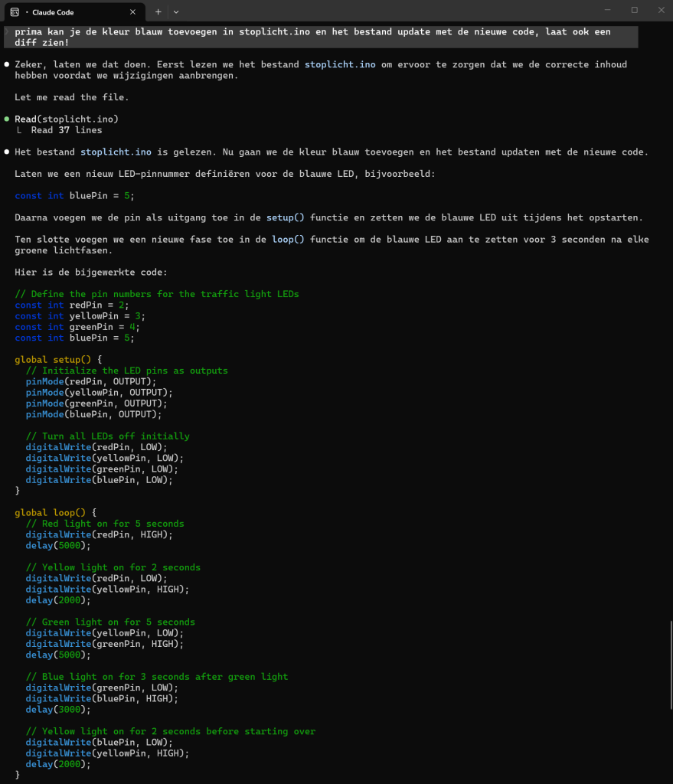Click the Read(stoplicht.ino) tool call line
The image size is (673, 784).
pyautogui.click(x=67, y=119)
